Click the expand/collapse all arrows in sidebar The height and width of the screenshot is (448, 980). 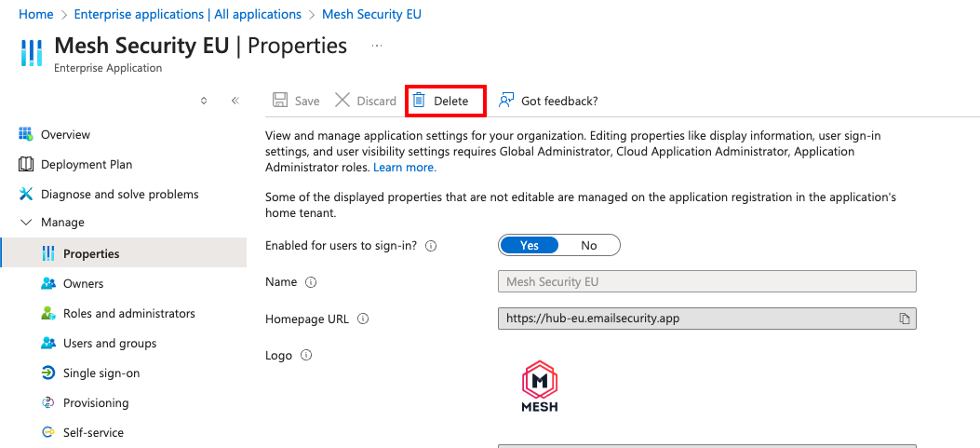(204, 101)
